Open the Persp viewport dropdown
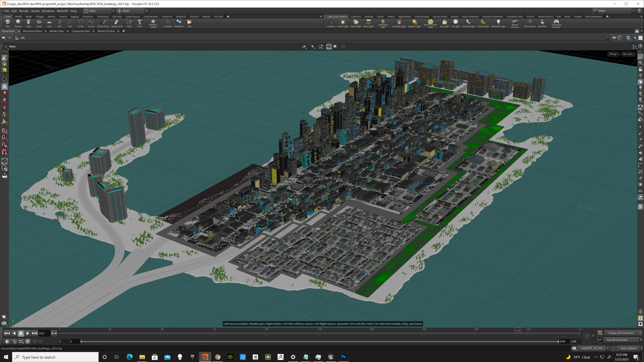The image size is (644, 362). click(613, 54)
